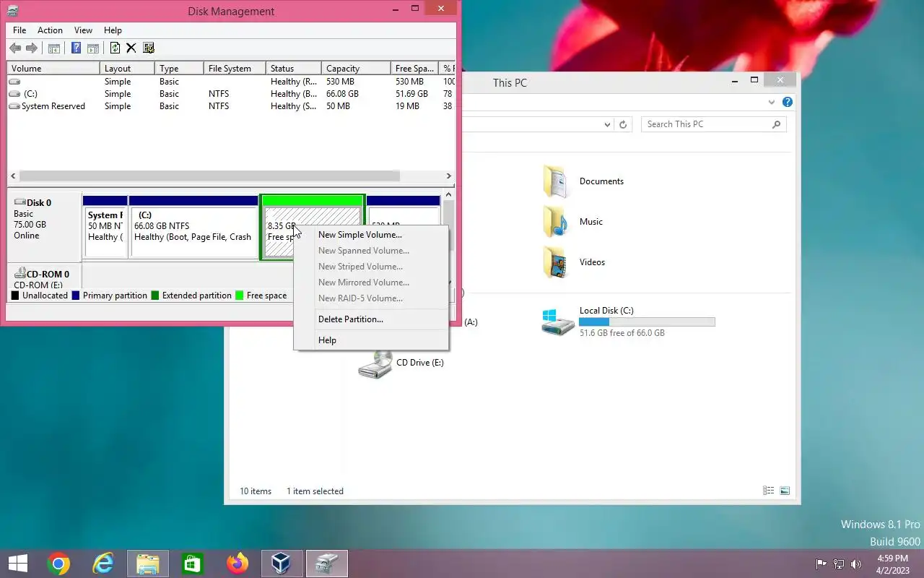Select the unnamed 530 MB volume row icon
Screen dimensions: 924x578
point(14,82)
